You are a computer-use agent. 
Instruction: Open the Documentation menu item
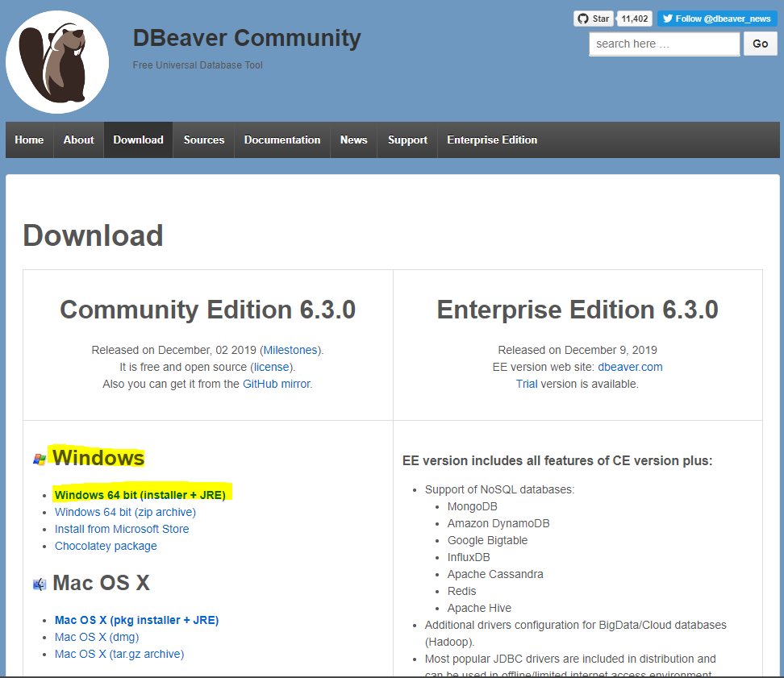(282, 140)
